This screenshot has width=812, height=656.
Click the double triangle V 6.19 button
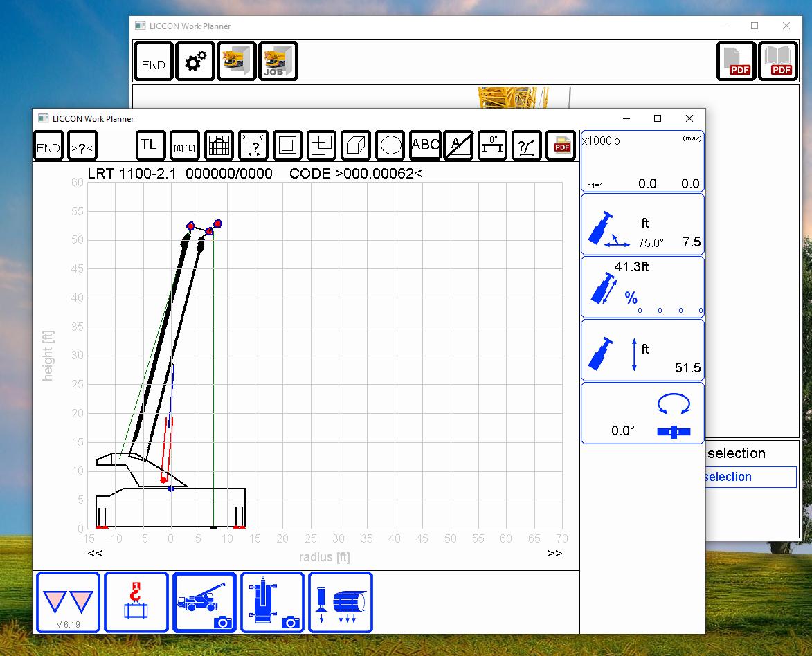(x=69, y=603)
